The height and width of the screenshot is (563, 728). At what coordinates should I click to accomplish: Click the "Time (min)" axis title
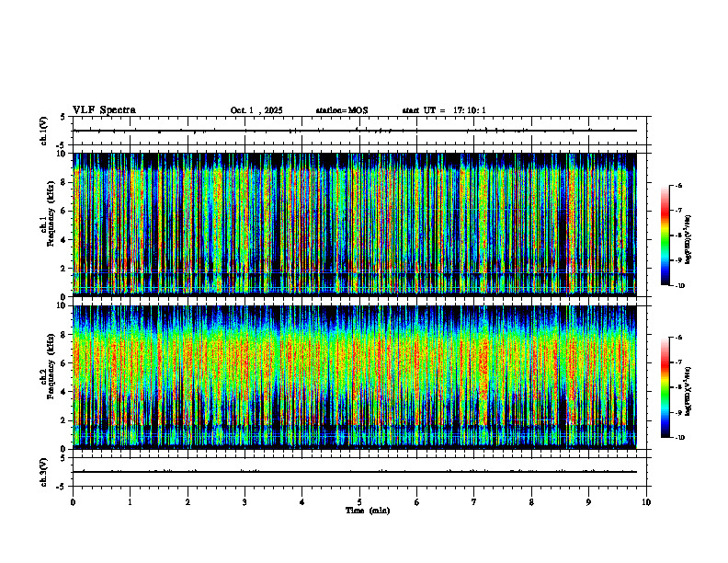(368, 511)
